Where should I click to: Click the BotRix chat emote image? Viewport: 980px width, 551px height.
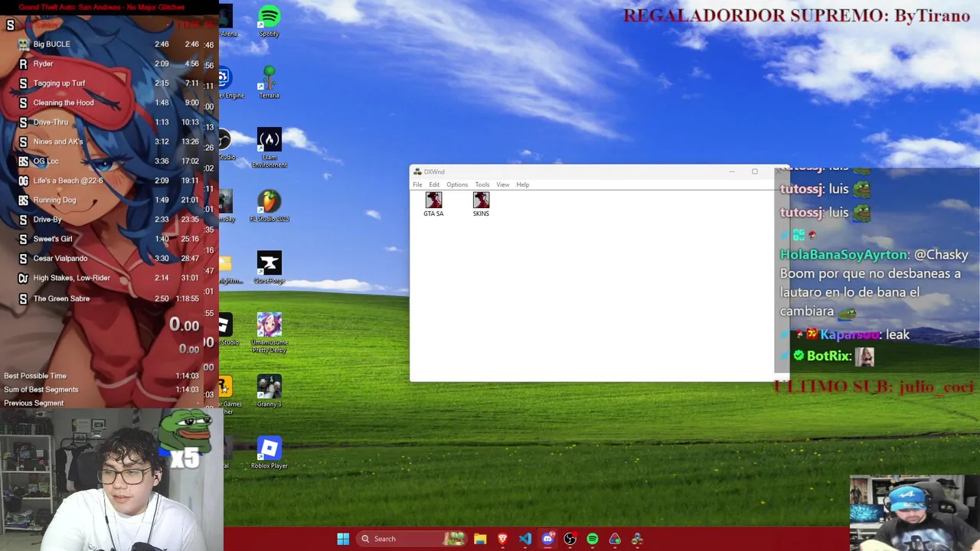[864, 357]
